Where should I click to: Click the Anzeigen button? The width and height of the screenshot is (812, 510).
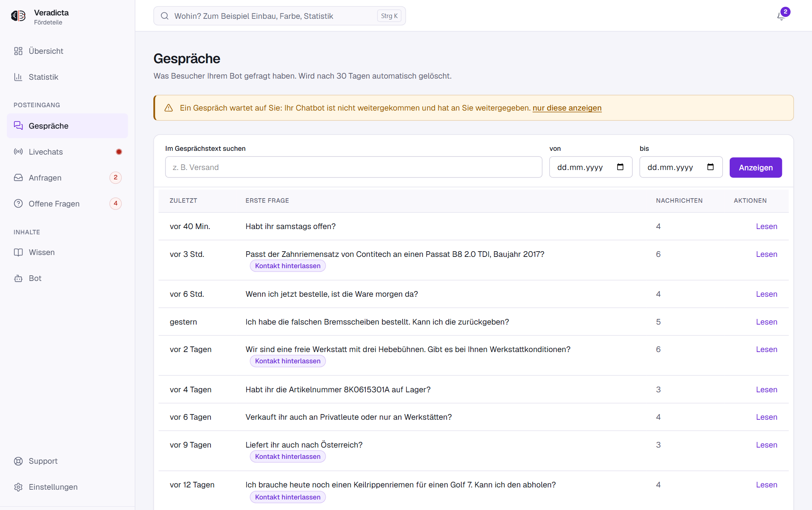click(756, 168)
